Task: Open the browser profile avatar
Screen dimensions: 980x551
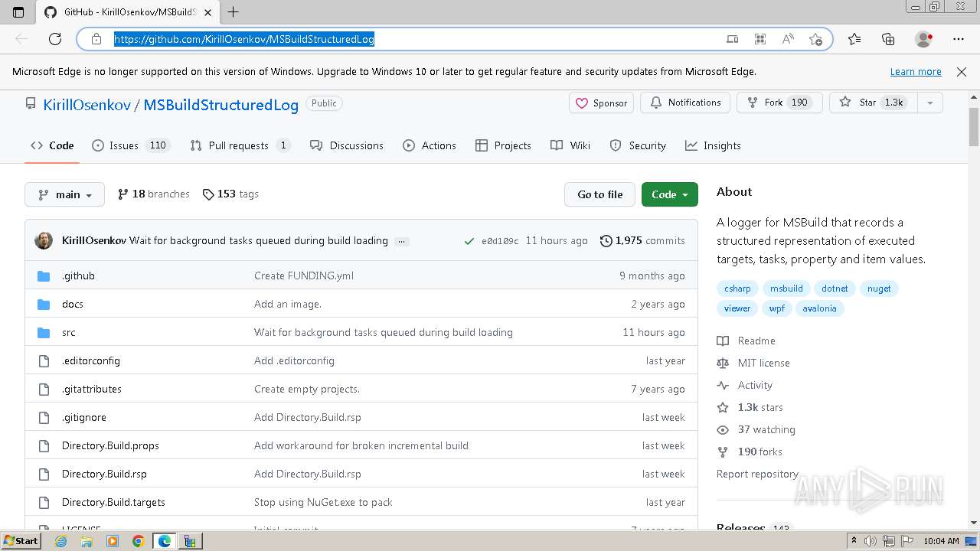Action: click(x=923, y=39)
